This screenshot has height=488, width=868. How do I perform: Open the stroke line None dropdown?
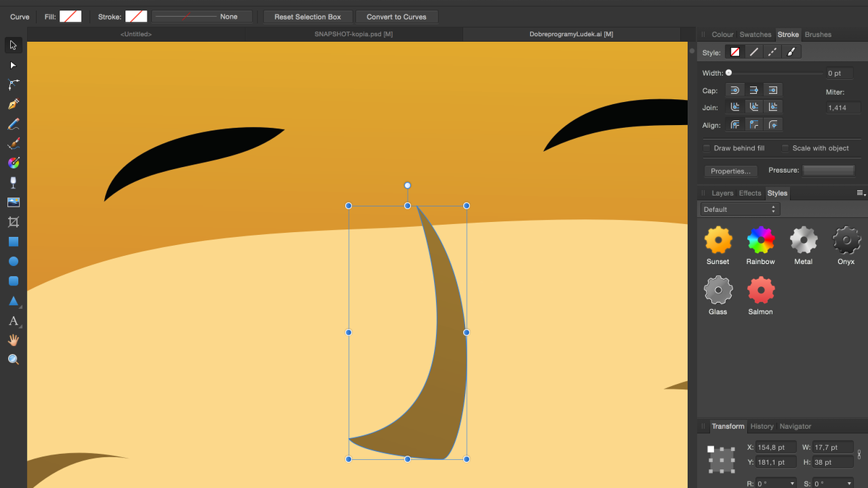(202, 16)
